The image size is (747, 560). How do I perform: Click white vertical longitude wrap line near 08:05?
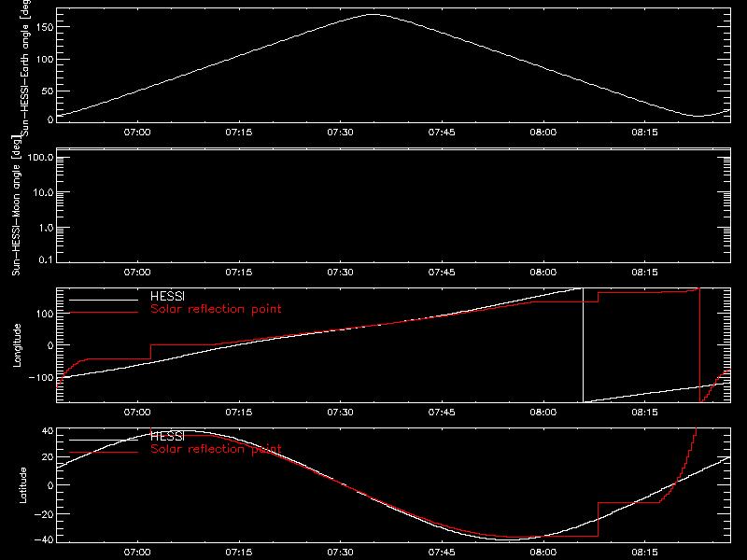[x=583, y=345]
